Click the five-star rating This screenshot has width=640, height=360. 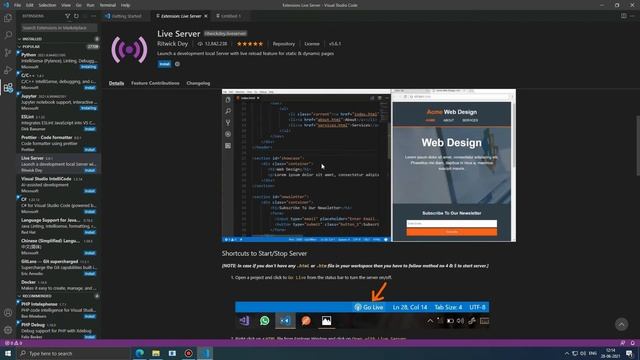coord(250,44)
